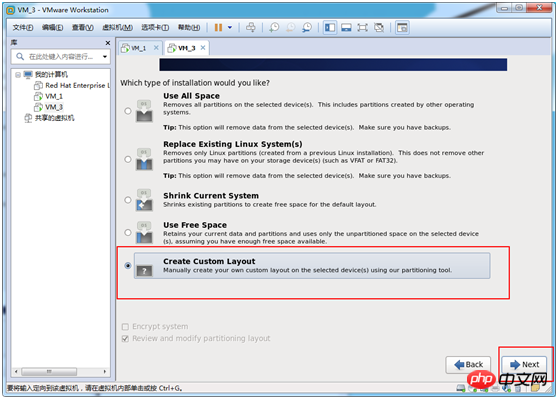Select the Use All Space radio button
The width and height of the screenshot is (558, 399).
pos(128,111)
